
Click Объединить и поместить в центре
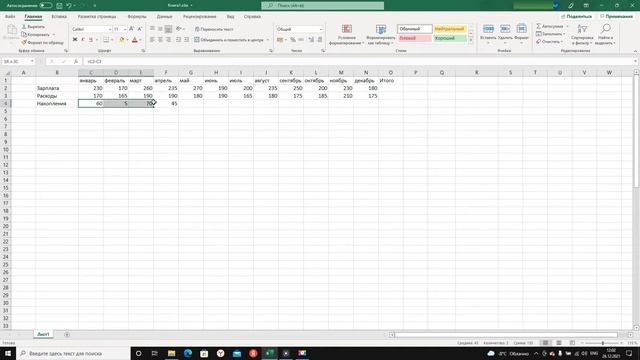[229, 40]
